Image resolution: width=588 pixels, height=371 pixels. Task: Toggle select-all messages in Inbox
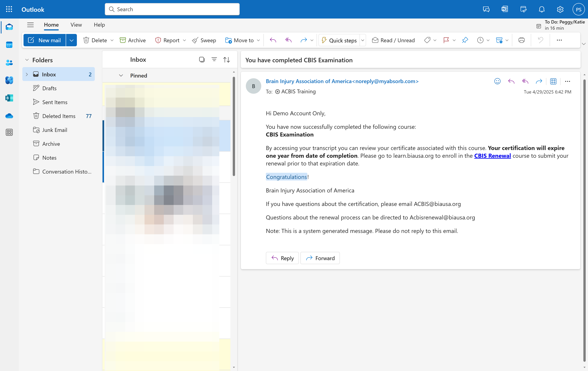pos(202,59)
